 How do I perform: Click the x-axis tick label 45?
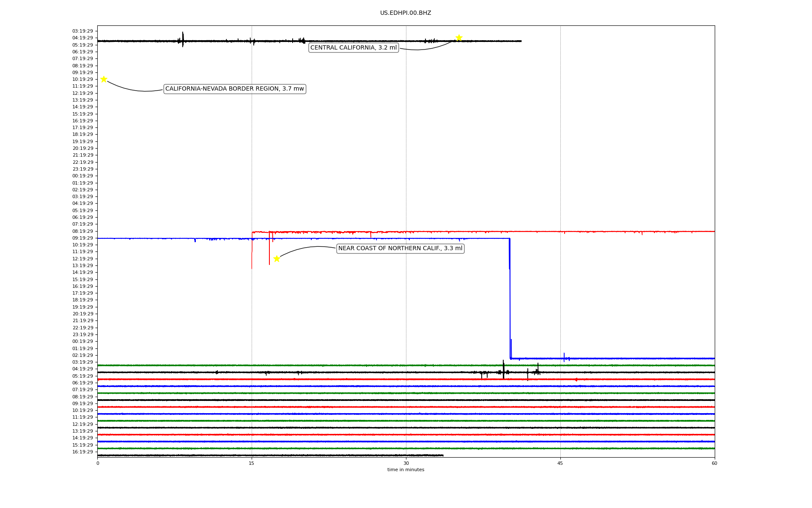click(x=560, y=463)
